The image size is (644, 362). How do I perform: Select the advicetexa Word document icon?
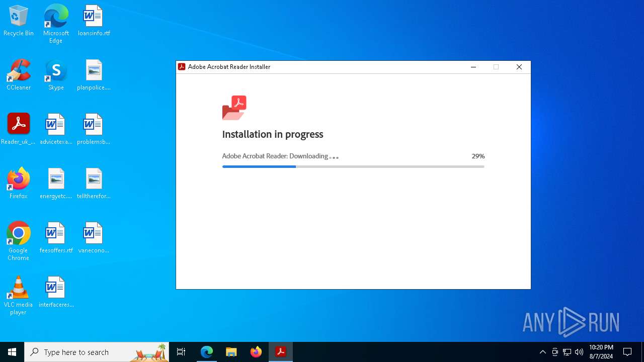click(x=56, y=129)
